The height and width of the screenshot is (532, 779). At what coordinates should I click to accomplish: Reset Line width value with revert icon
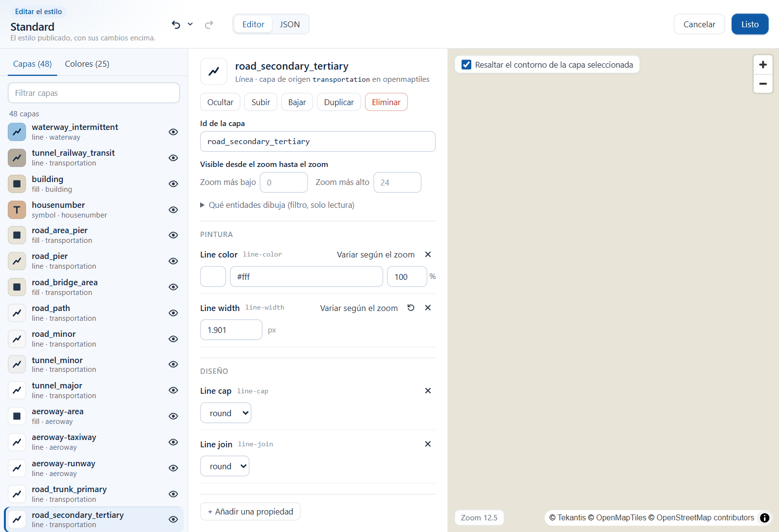[411, 308]
